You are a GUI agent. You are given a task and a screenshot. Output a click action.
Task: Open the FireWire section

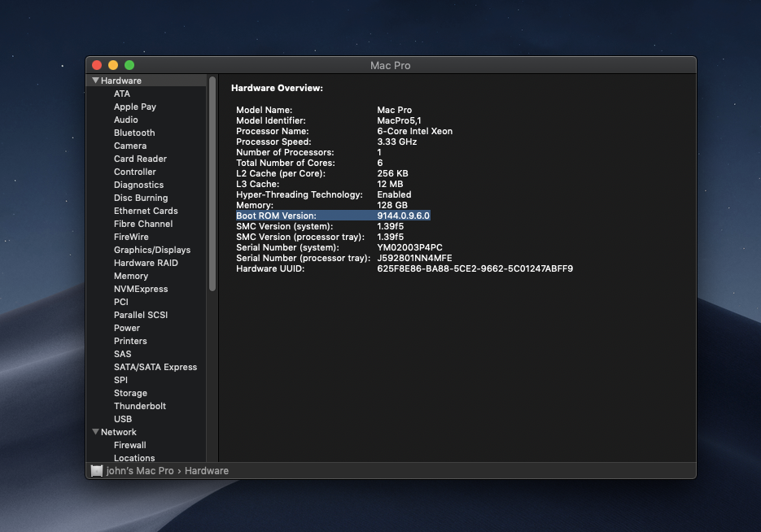[131, 237]
